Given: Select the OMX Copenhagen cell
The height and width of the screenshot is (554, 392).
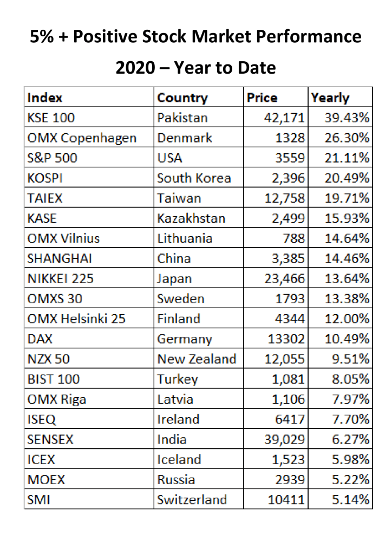Looking at the screenshot, I should click(82, 138).
